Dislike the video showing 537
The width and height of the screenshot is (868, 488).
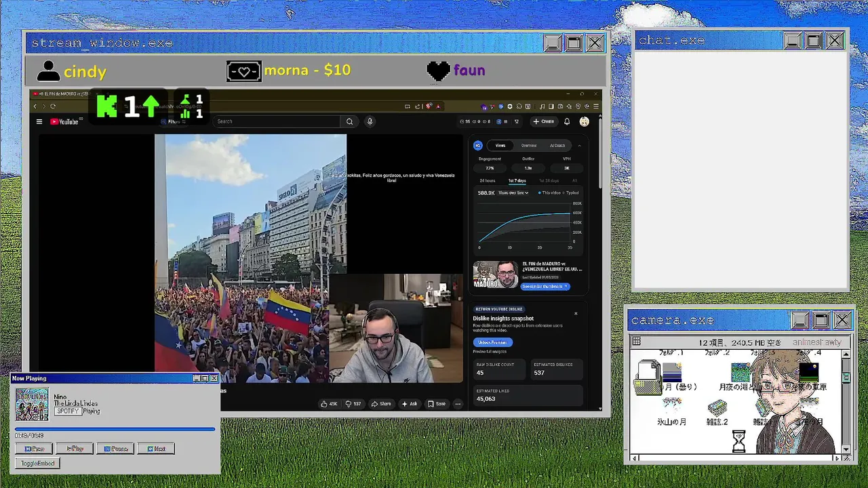tap(353, 403)
